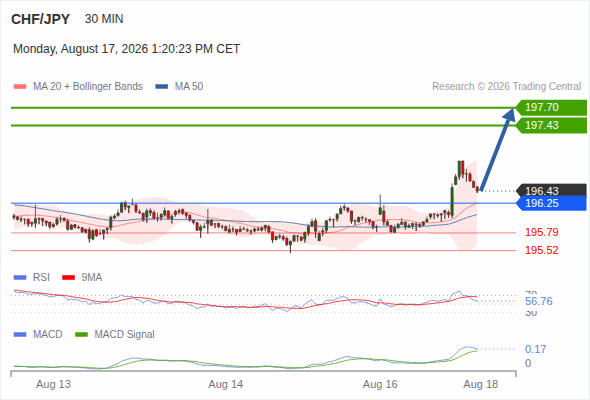
Task: Click the 9MA red legend icon
Action: point(68,278)
